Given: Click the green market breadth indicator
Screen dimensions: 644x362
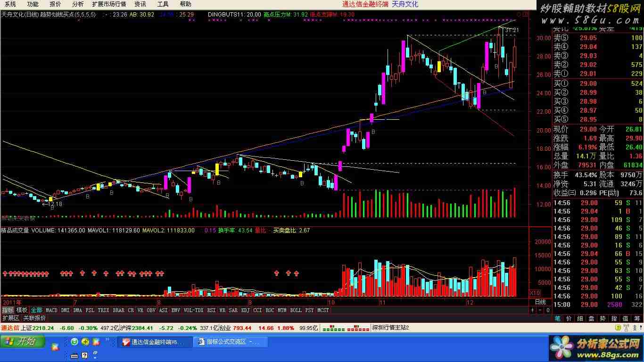Looking at the screenshot, I should tap(334, 328).
